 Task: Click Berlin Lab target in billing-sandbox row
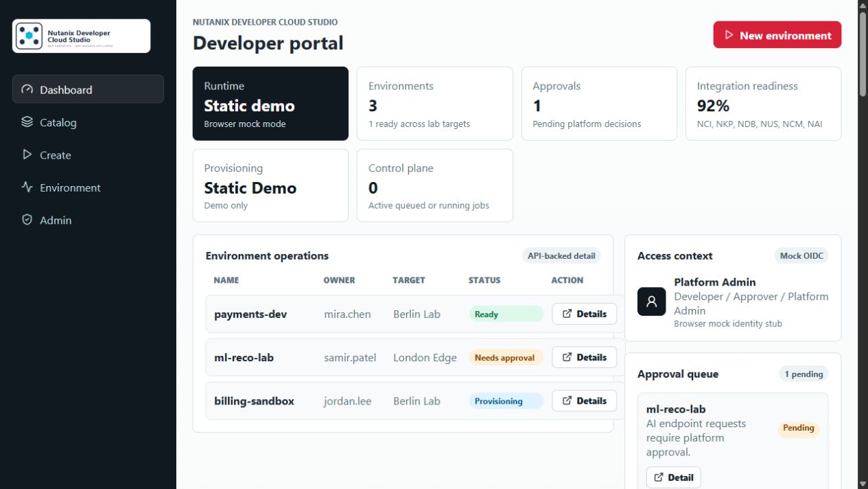tap(417, 401)
